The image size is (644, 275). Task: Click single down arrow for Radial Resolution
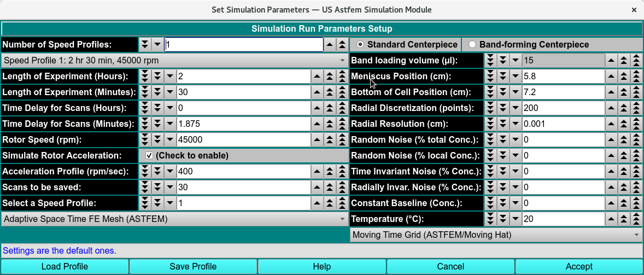pyautogui.click(x=515, y=124)
